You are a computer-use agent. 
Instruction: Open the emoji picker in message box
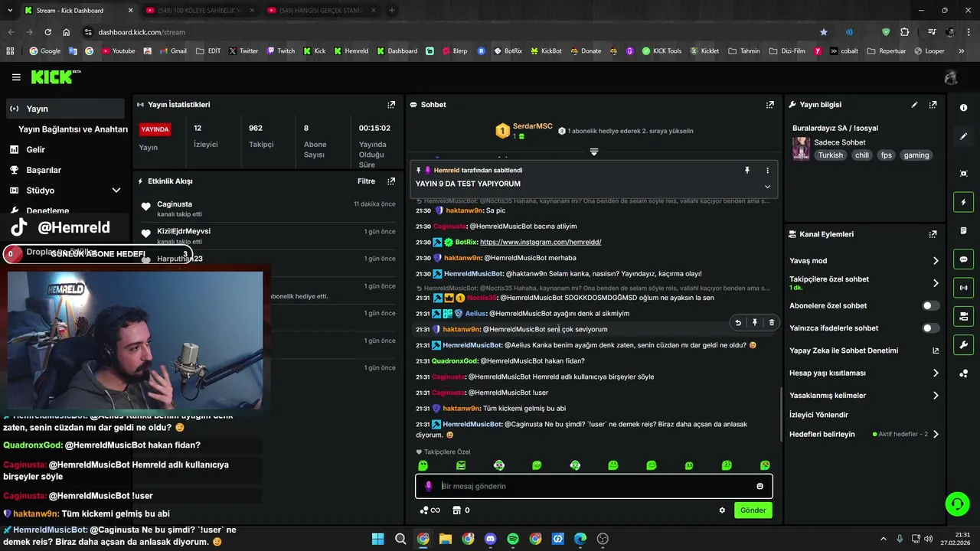759,486
